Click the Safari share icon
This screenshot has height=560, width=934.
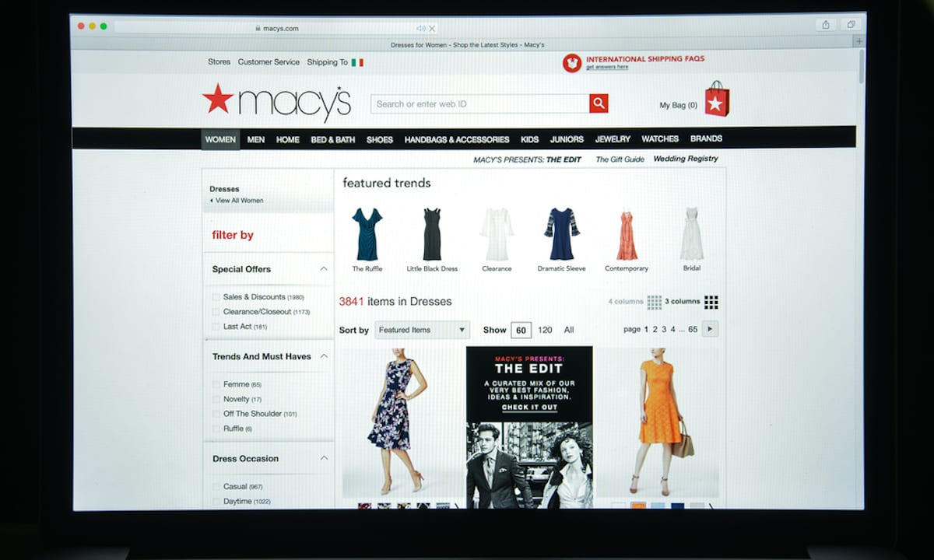click(825, 25)
